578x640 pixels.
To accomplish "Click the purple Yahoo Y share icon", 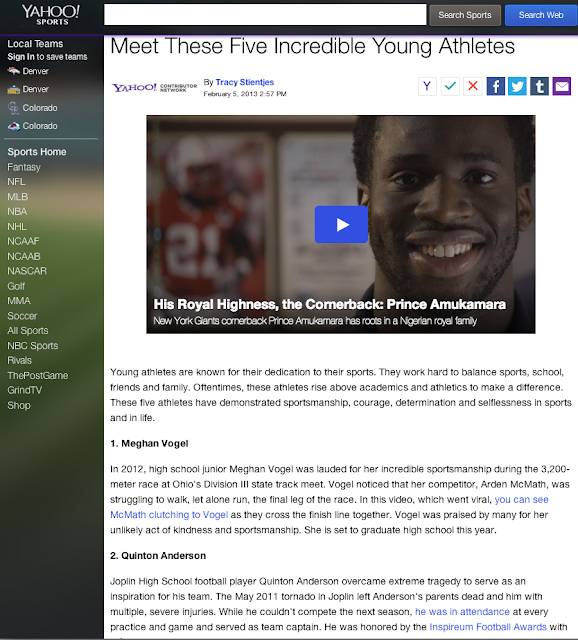I will tap(427, 86).
